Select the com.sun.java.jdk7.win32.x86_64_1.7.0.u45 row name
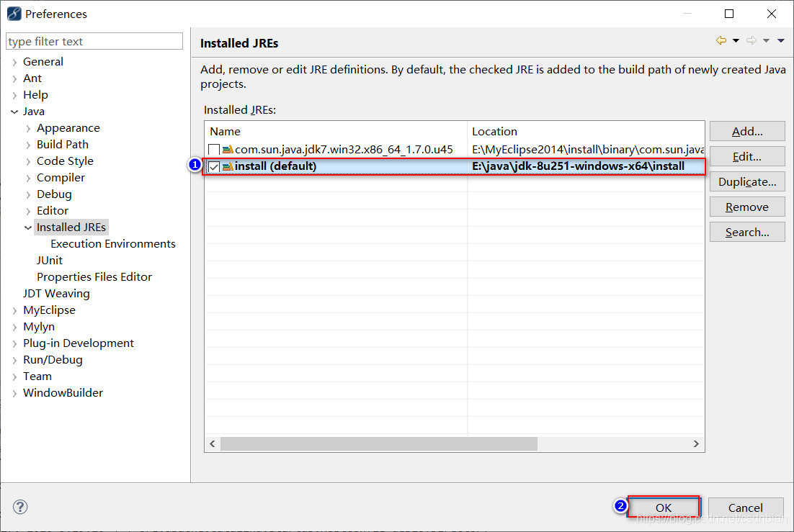 pos(344,149)
